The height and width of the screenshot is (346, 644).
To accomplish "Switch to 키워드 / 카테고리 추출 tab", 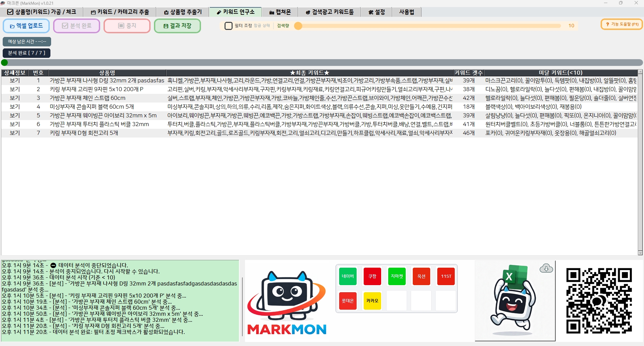I will pyautogui.click(x=120, y=12).
